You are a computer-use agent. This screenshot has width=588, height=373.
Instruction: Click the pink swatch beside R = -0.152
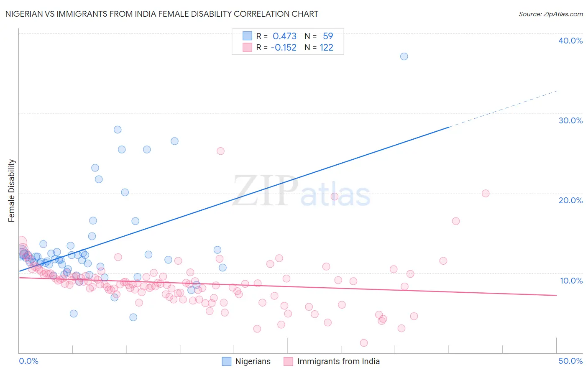[247, 47]
